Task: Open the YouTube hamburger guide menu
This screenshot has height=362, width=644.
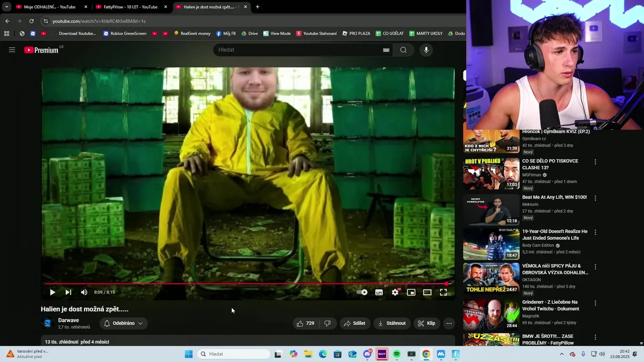Action: (12, 50)
